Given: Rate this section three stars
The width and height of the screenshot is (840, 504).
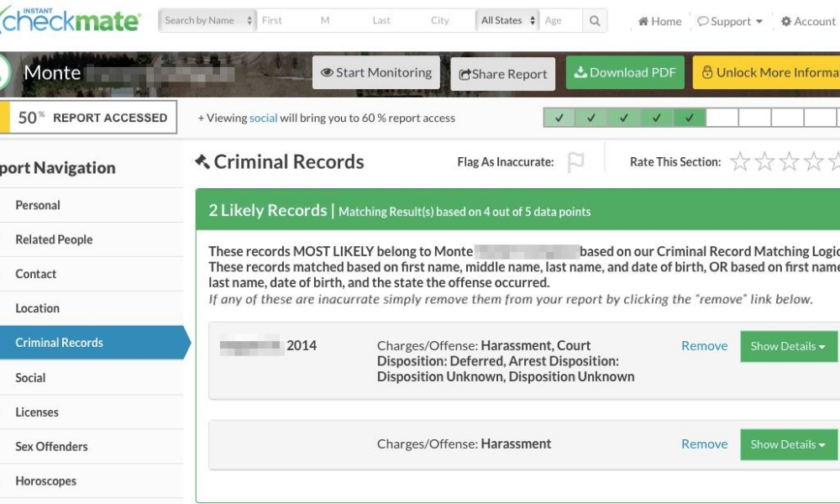Looking at the screenshot, I should (x=789, y=161).
